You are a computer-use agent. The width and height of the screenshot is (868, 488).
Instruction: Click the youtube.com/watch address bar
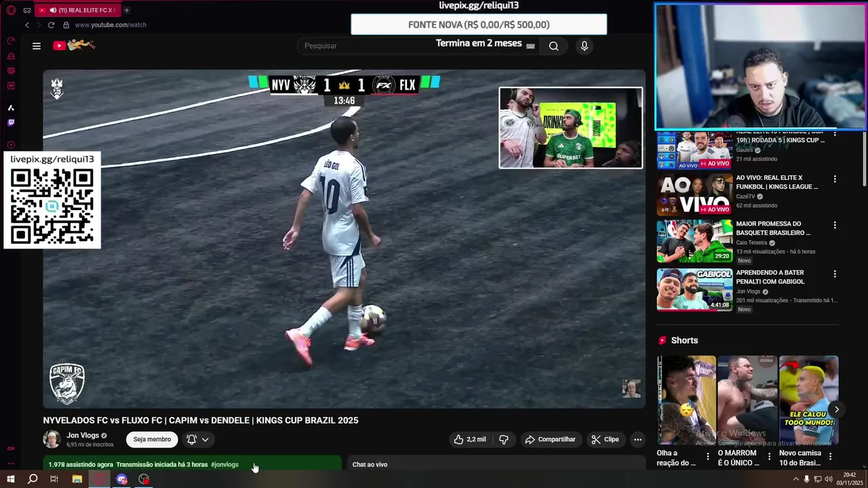pos(111,25)
